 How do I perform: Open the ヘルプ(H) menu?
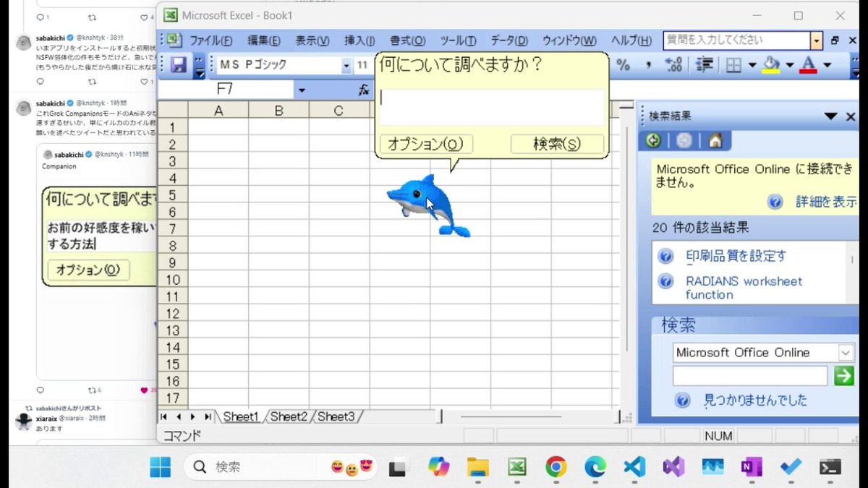[x=631, y=40]
